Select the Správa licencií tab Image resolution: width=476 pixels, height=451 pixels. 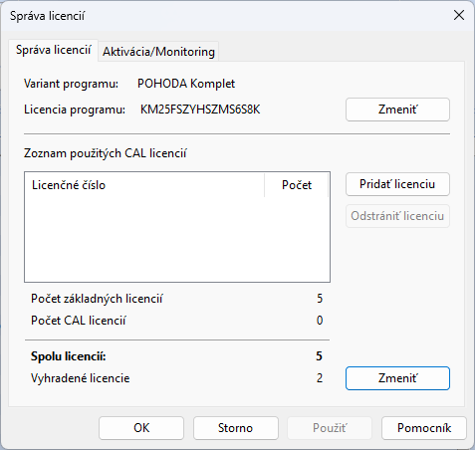coord(54,50)
